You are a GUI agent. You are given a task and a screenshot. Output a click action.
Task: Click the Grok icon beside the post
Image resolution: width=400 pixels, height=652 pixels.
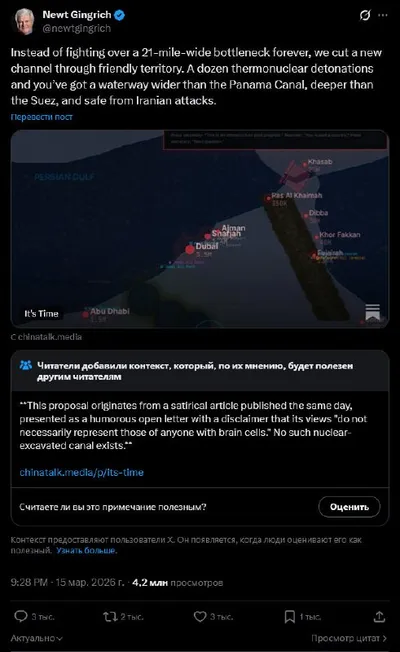[x=365, y=15]
